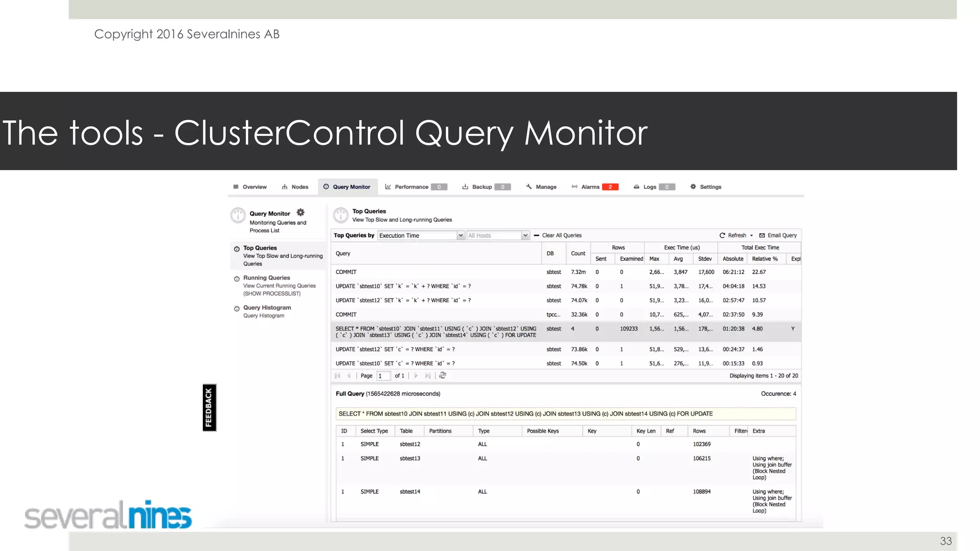Open the Performance tab
Viewport: 980px width, 551px height.
(x=416, y=187)
